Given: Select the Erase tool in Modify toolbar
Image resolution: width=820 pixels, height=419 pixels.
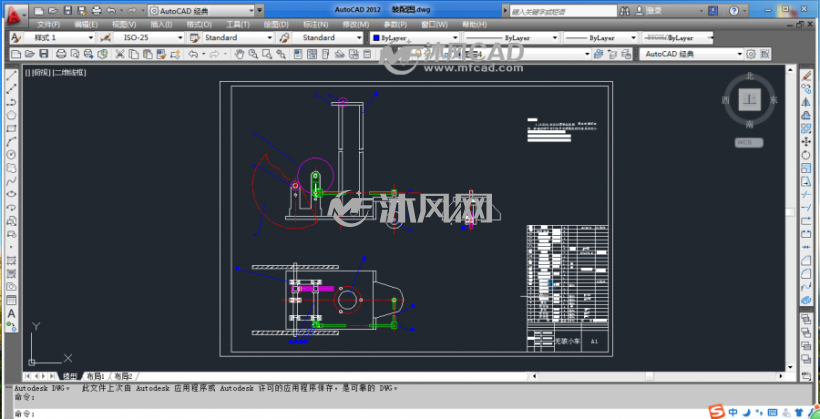Looking at the screenshot, I should pos(806,76).
